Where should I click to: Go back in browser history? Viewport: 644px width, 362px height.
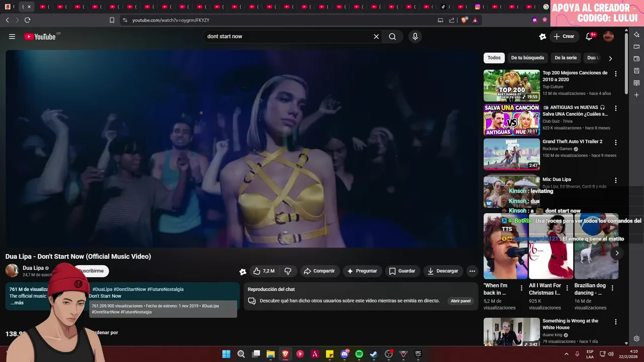[7, 20]
